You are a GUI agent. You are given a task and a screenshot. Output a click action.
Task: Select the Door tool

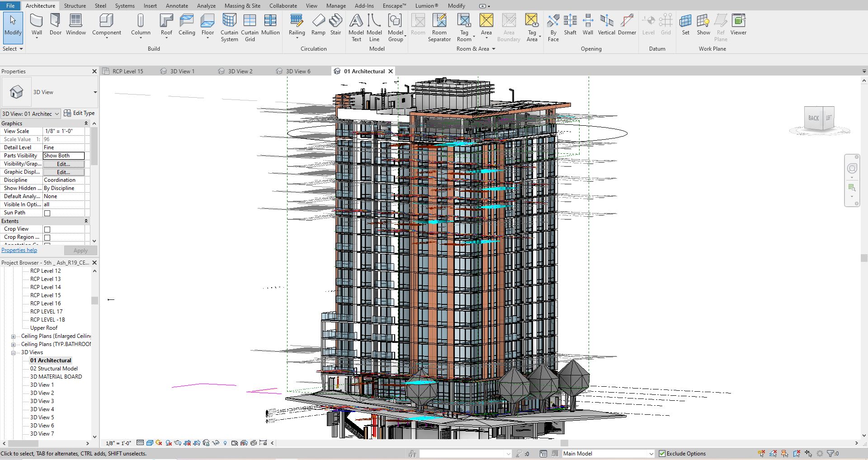pyautogui.click(x=56, y=25)
